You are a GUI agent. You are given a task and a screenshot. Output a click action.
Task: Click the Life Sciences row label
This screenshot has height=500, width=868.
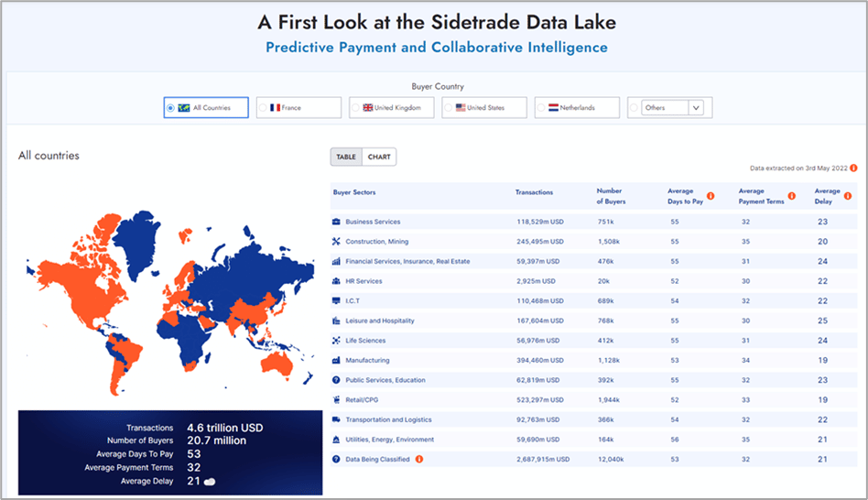[365, 341]
